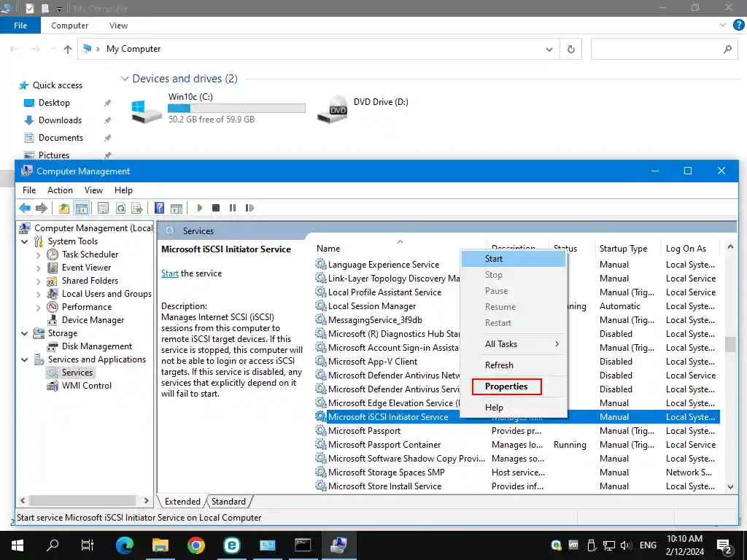Click the services list vertical scrollbar thumb

(x=730, y=344)
